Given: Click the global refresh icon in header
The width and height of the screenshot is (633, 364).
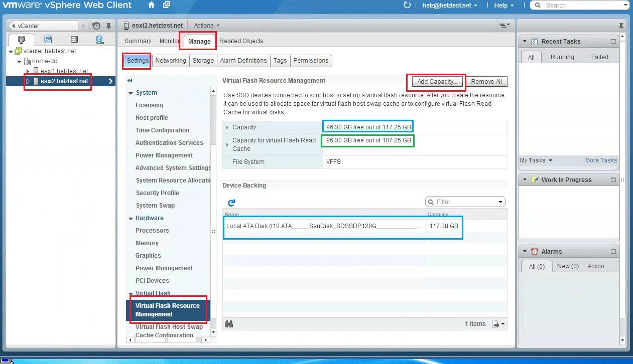Looking at the screenshot, I should (x=407, y=5).
